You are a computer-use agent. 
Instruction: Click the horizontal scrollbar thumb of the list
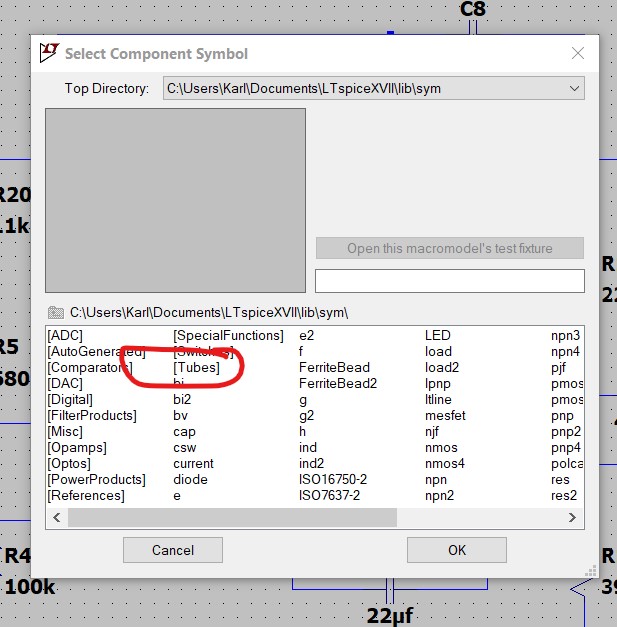coord(232,517)
